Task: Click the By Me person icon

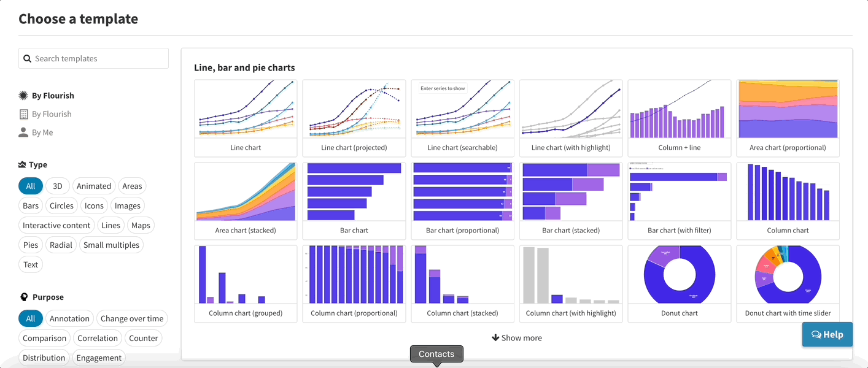Action: click(23, 132)
